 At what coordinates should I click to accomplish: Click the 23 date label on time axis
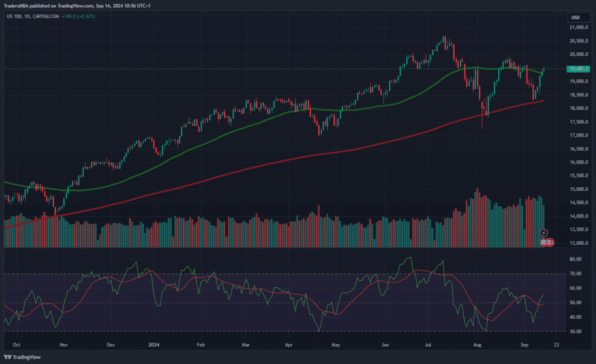tap(556, 344)
